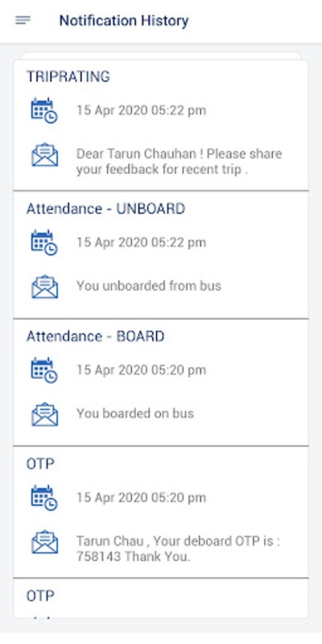The image size is (322, 644).
Task: Select the Notification History title
Action: point(124,20)
